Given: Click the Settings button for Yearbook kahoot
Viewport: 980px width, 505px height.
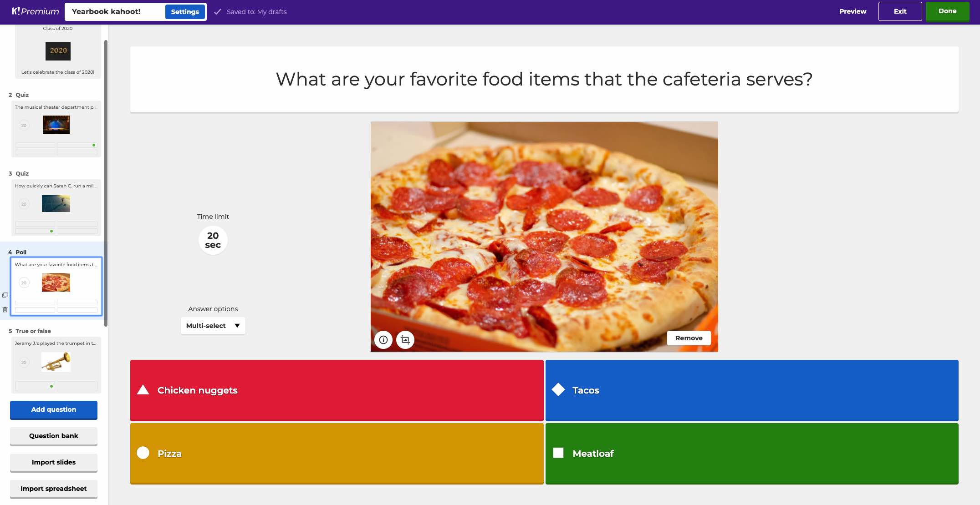Looking at the screenshot, I should click(x=184, y=11).
